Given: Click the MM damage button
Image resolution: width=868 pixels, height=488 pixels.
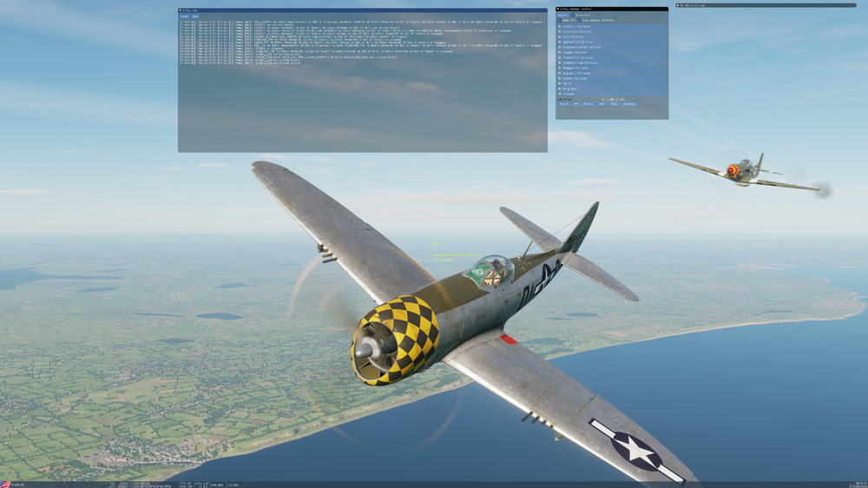Looking at the screenshot, I should 576,104.
